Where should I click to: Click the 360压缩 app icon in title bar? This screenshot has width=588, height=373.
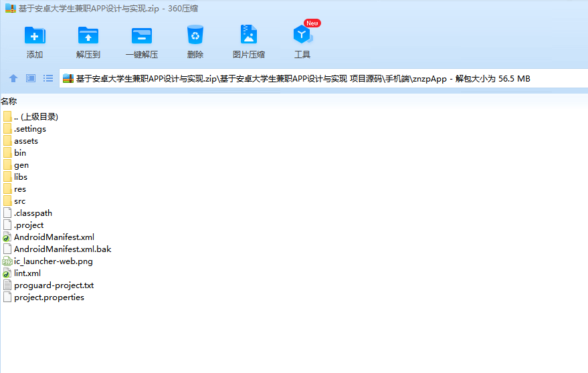tap(11, 8)
